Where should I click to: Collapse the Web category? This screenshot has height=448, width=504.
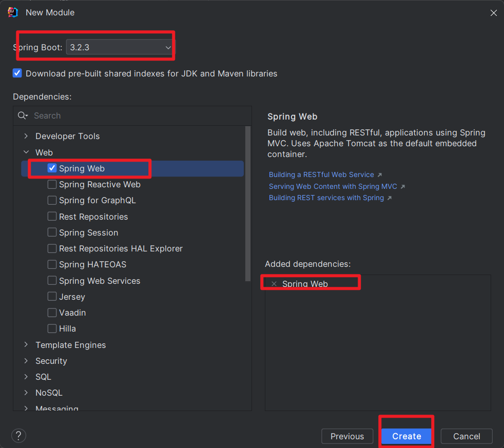[x=26, y=152]
